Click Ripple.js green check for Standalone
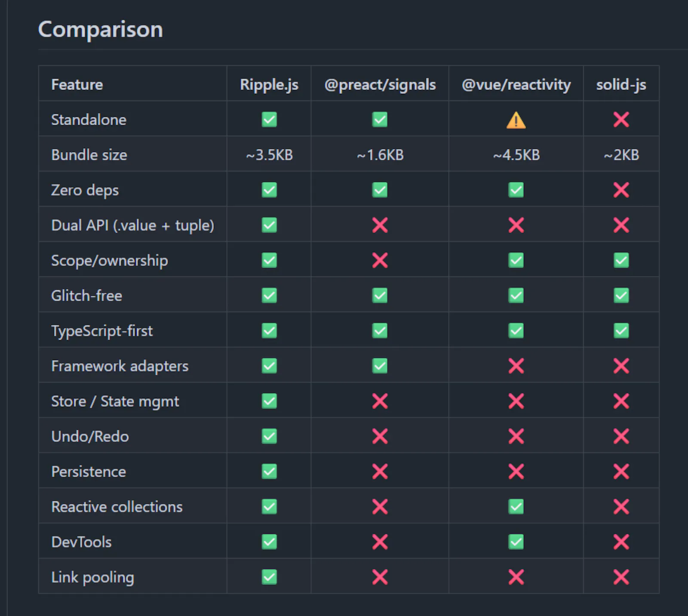The width and height of the screenshot is (688, 616). coord(269,120)
